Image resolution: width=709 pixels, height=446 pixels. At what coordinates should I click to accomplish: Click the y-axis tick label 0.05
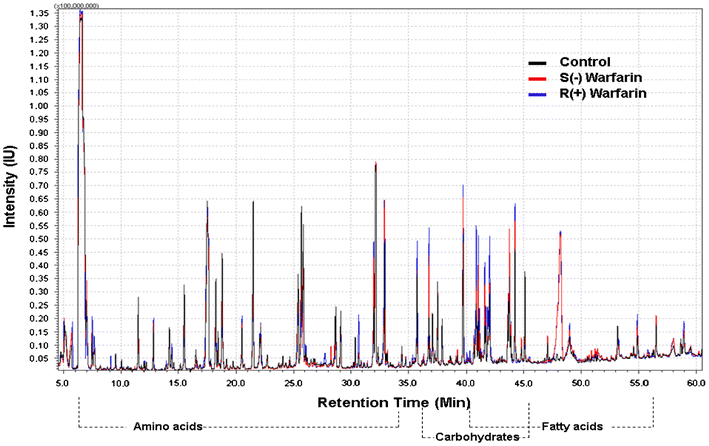click(39, 359)
